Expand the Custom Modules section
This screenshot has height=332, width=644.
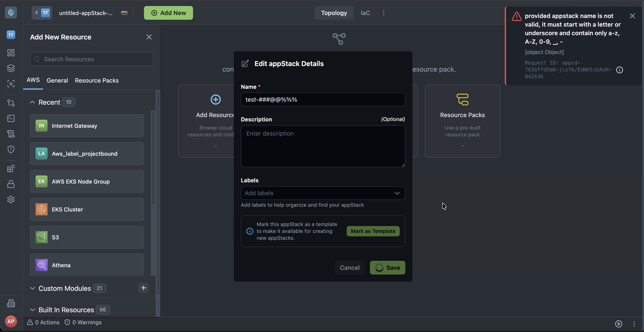pos(32,288)
